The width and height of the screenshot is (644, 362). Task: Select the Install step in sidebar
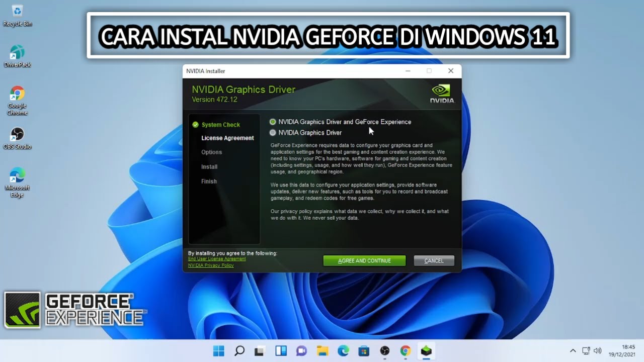(x=209, y=166)
